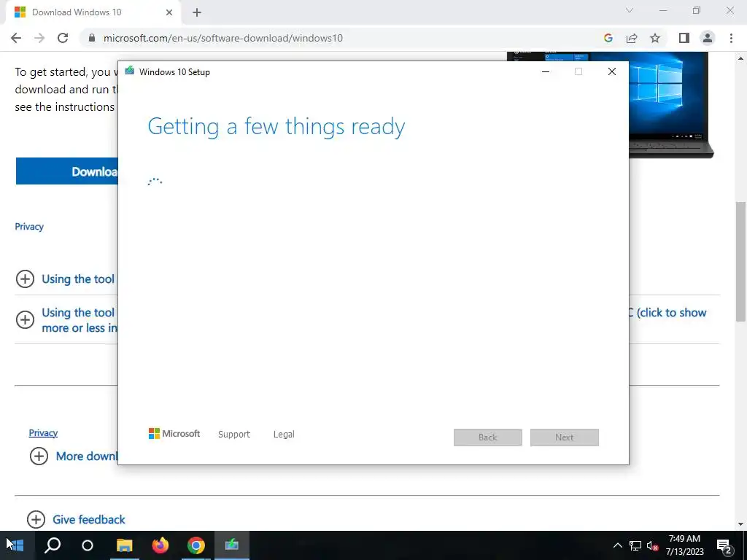Screen dimensions: 747x560
Task: Launch Firefox from the taskbar
Action: point(160,545)
